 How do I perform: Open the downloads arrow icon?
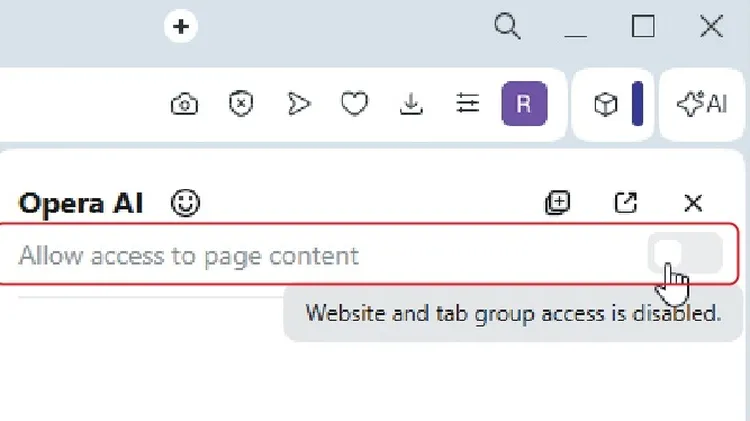click(410, 104)
